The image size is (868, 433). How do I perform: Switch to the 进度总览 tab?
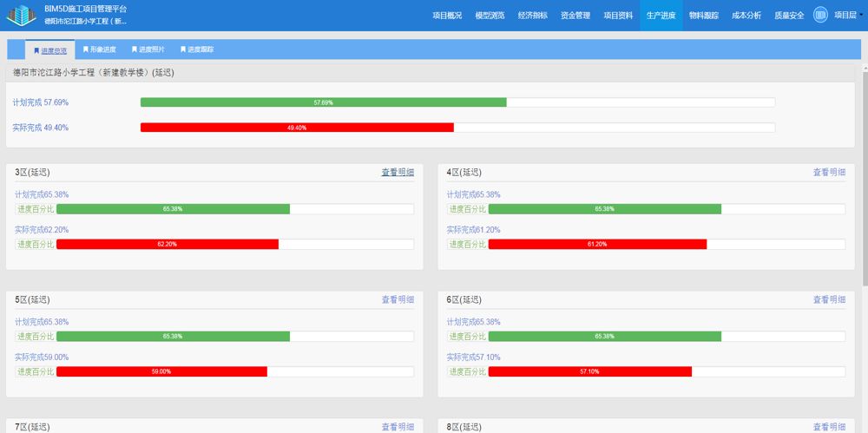click(x=49, y=49)
